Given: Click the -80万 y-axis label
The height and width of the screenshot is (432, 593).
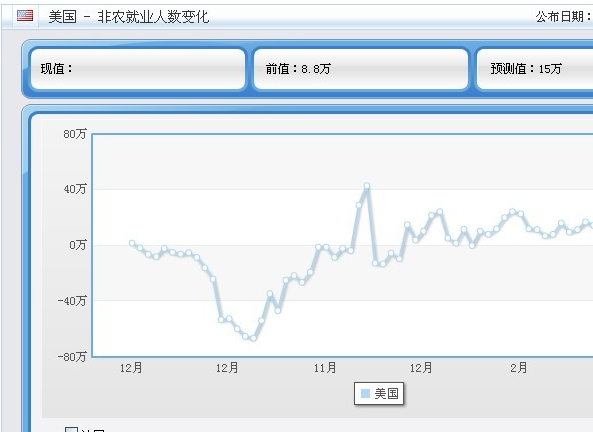Looking at the screenshot, I should coord(72,356).
